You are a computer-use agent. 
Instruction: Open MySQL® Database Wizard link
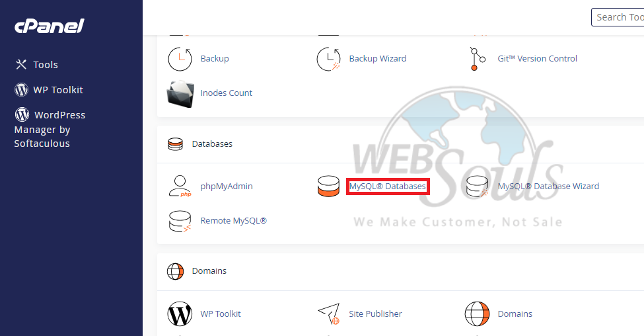point(548,187)
